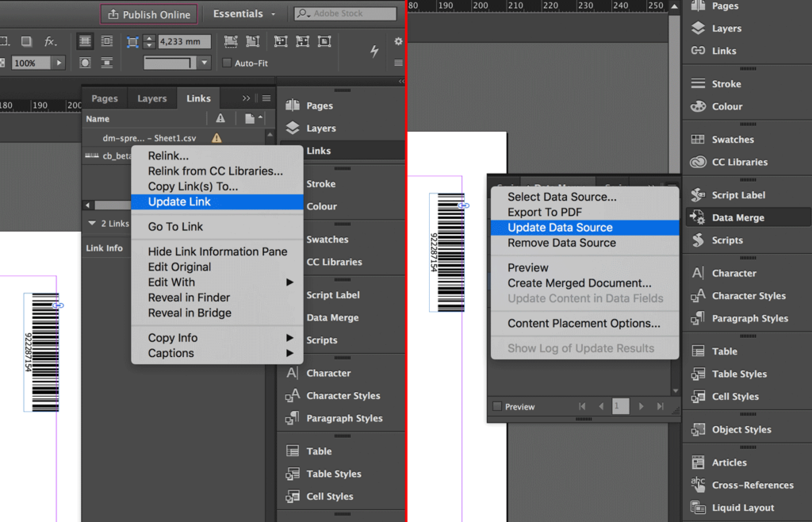The image size is (812, 522).
Task: Expand the Captions submenu
Action: 289,353
